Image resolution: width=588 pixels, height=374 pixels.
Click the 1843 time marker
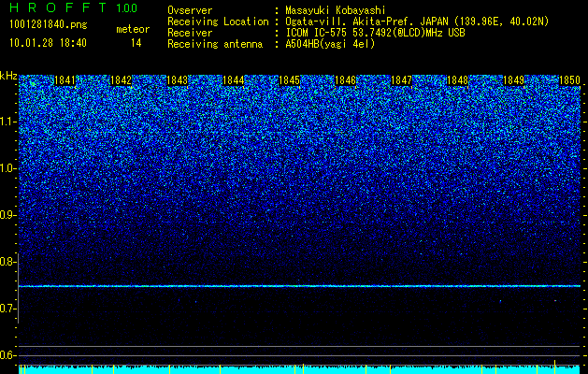pyautogui.click(x=177, y=80)
